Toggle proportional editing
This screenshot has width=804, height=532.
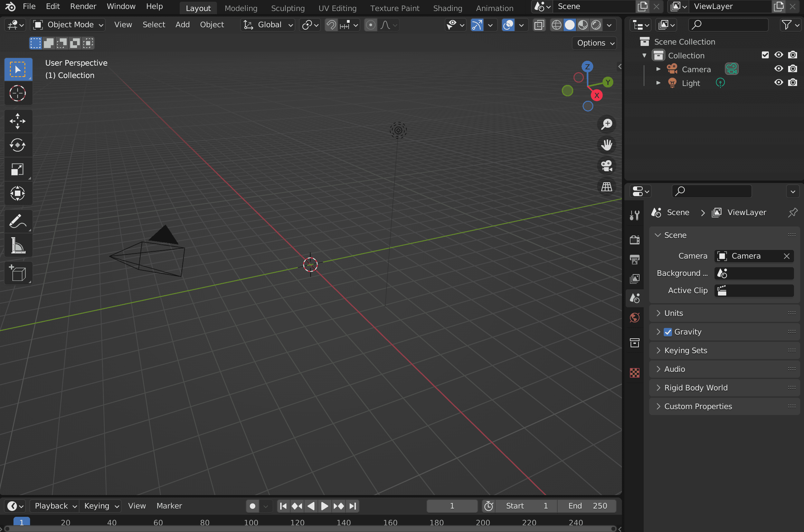click(371, 25)
